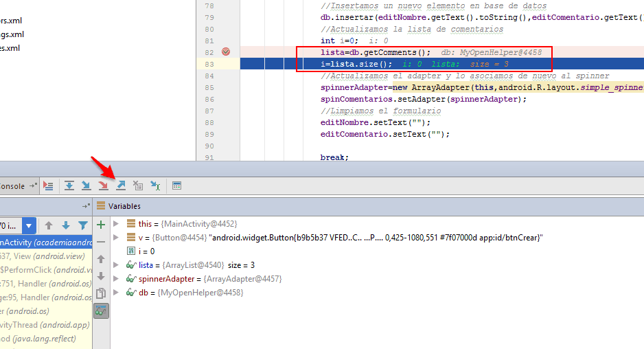This screenshot has width=644, height=349.
Task: Click glasses watch icon beside db
Action: point(131,293)
